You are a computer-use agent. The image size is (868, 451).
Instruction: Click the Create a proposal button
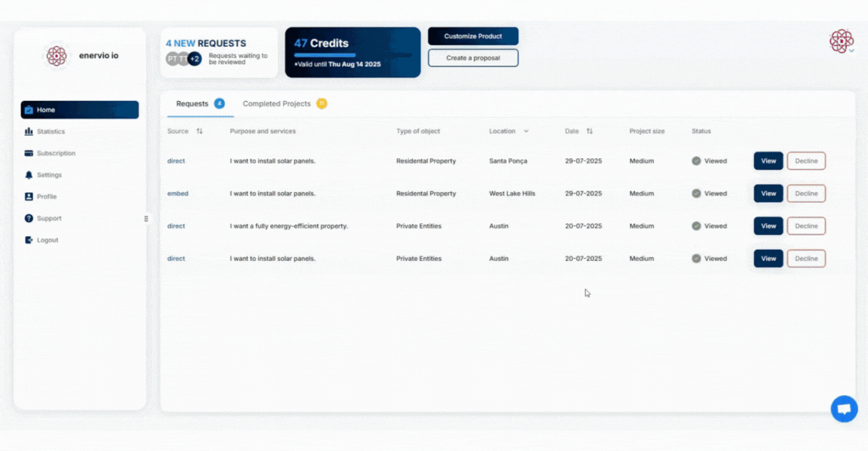473,58
